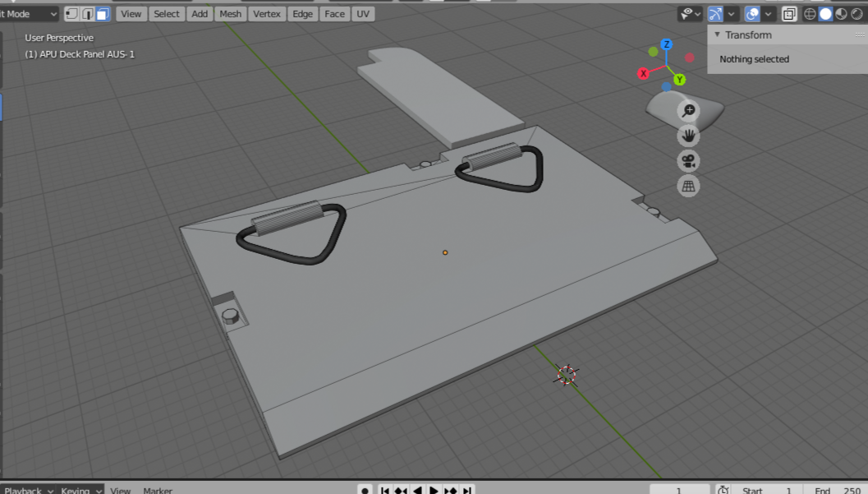The height and width of the screenshot is (494, 868).
Task: Toggle show overlays button
Action: pyautogui.click(x=752, y=14)
